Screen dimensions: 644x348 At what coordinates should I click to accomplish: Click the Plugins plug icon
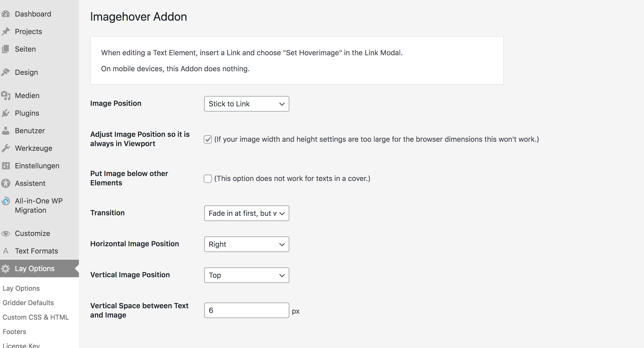pyautogui.click(x=6, y=113)
